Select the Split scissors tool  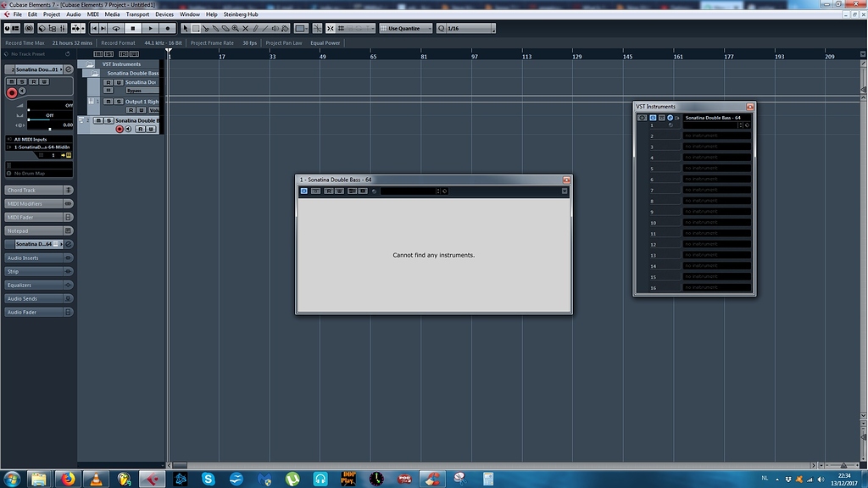tap(206, 28)
